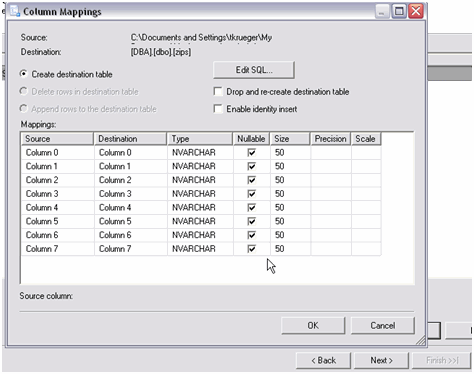
Task: Select Delete rows in destination table option
Action: [x=23, y=91]
